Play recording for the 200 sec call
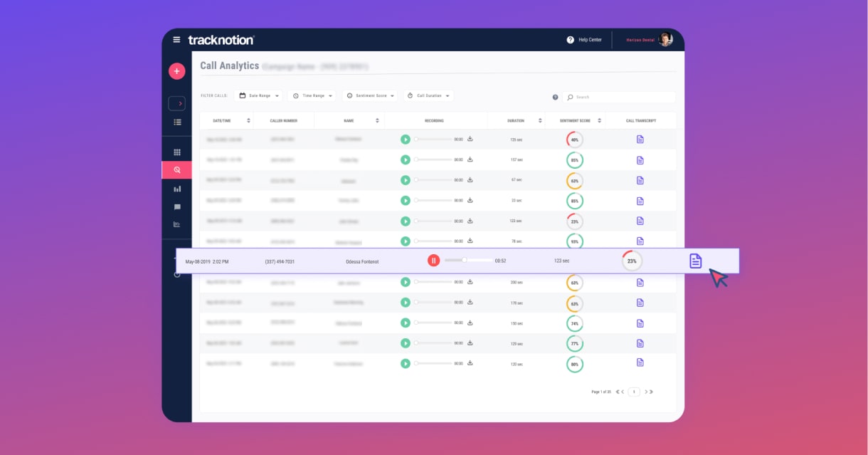The height and width of the screenshot is (455, 868). pyautogui.click(x=406, y=282)
